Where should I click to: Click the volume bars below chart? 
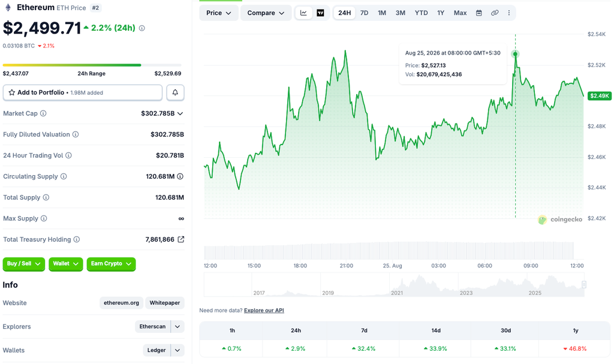(x=389, y=251)
